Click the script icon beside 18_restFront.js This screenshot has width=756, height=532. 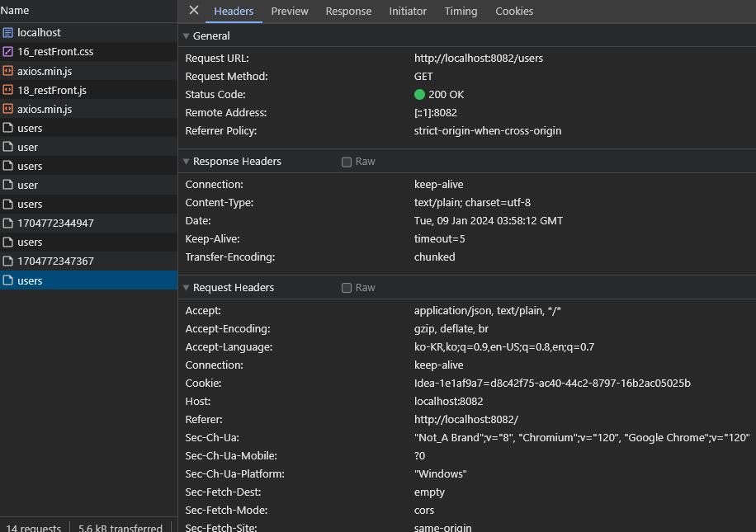point(7,90)
